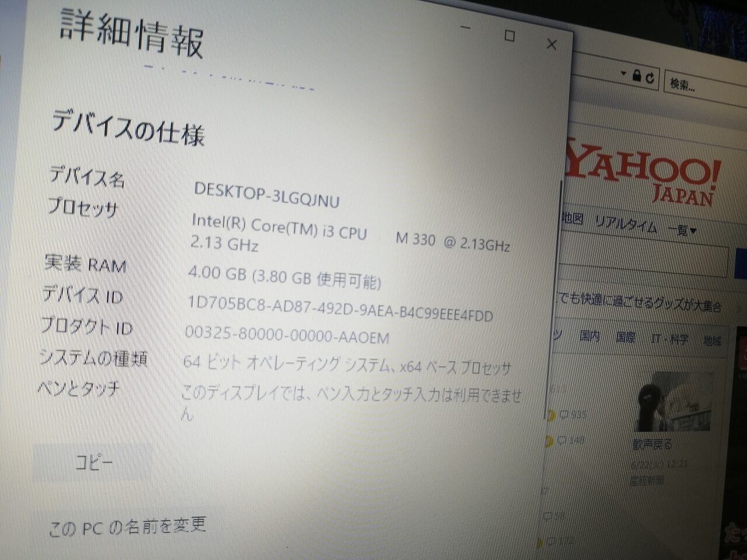
Task: Minimize the 詳細情報 settings window
Action: click(465, 28)
